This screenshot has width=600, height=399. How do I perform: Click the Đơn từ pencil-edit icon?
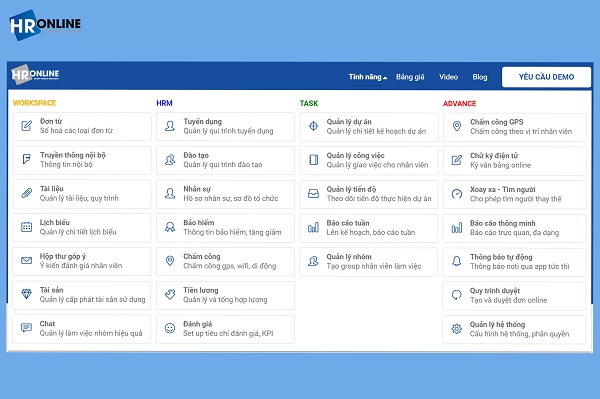point(26,126)
